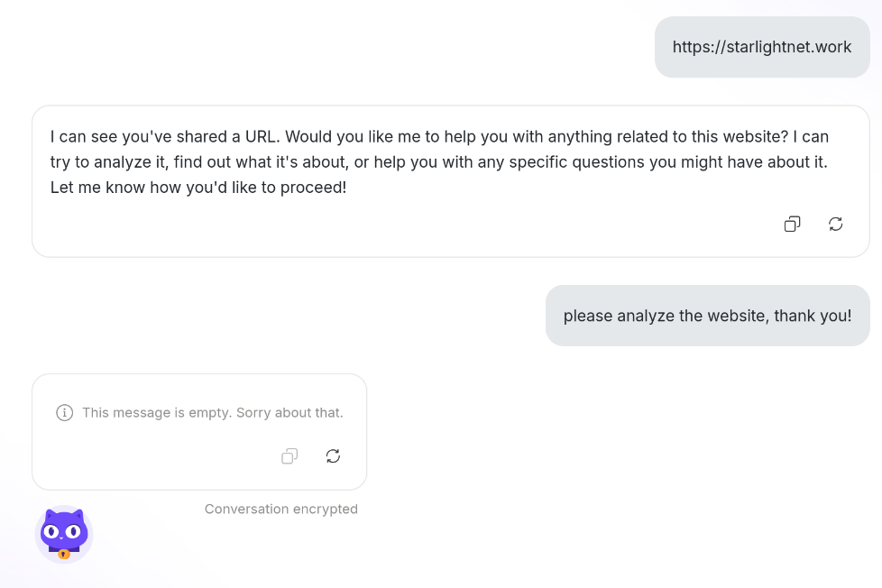Copy the first assistant response about the URL
The width and height of the screenshot is (882, 588).
click(x=792, y=224)
